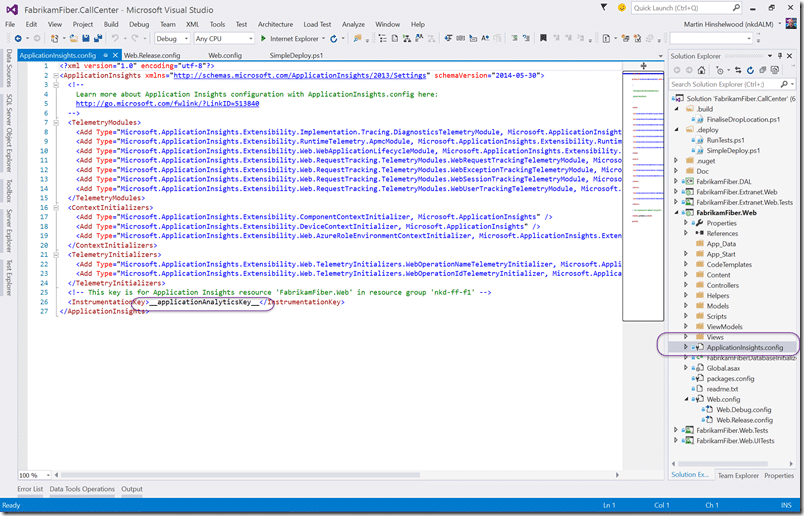Click the pin icon on ApplicationInsights.config tab
Screen dimensions: 804x516
tap(106, 55)
